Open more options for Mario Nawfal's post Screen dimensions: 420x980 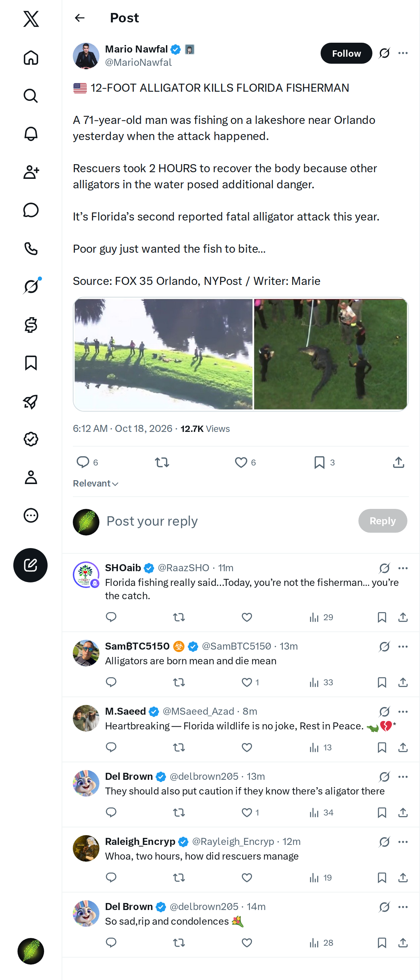click(403, 53)
